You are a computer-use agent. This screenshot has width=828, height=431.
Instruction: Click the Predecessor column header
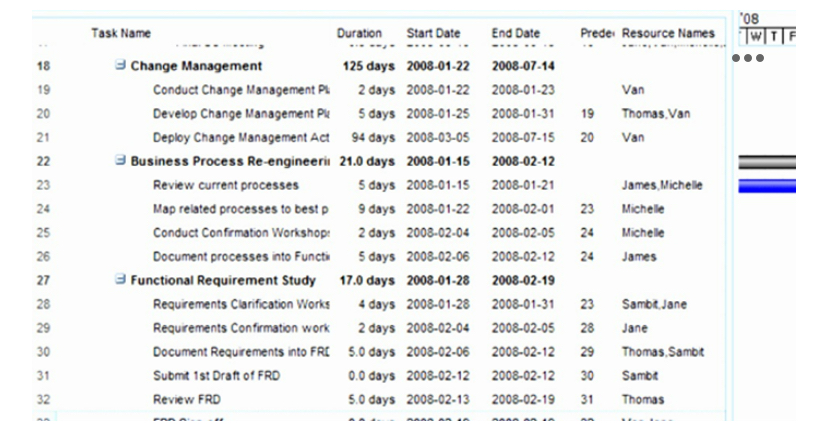click(597, 33)
